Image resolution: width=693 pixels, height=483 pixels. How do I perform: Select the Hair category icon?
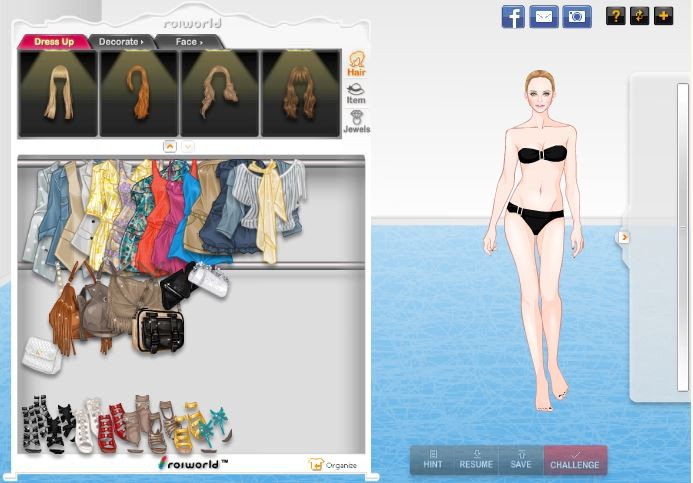pos(356,64)
